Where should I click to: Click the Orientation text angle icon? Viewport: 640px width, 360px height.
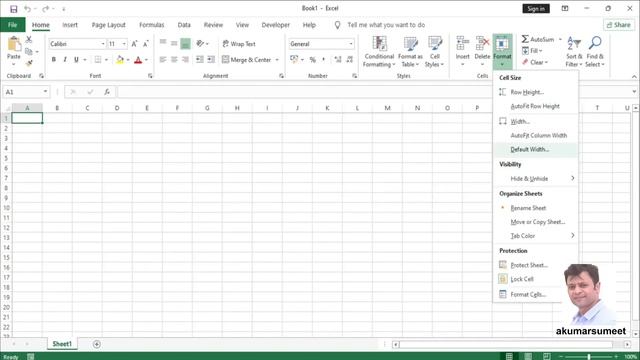[200, 43]
